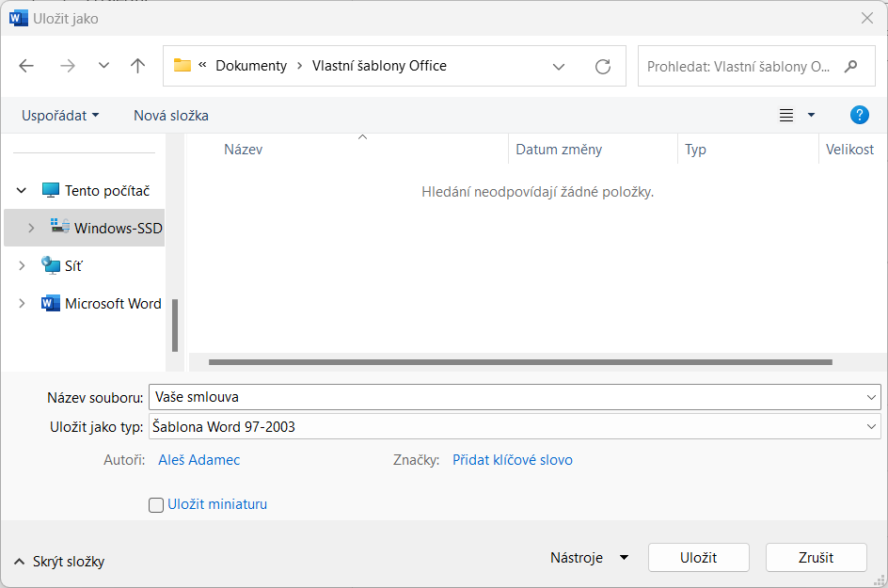Click the Back arrow navigation icon
This screenshot has width=888, height=588.
click(26, 66)
